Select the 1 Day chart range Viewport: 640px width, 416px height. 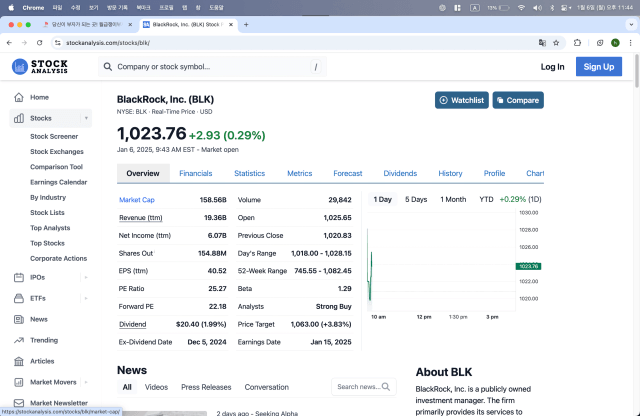(x=382, y=199)
